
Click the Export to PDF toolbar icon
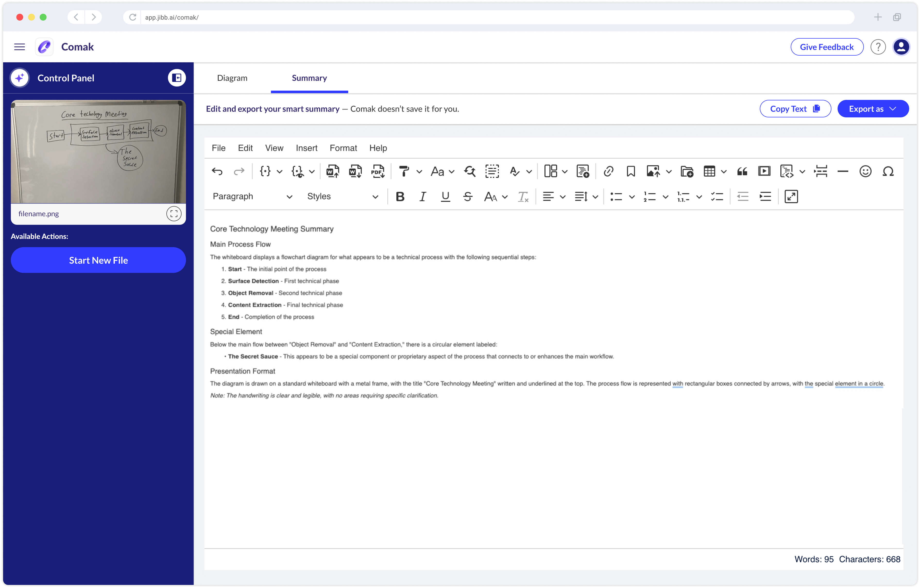(378, 171)
